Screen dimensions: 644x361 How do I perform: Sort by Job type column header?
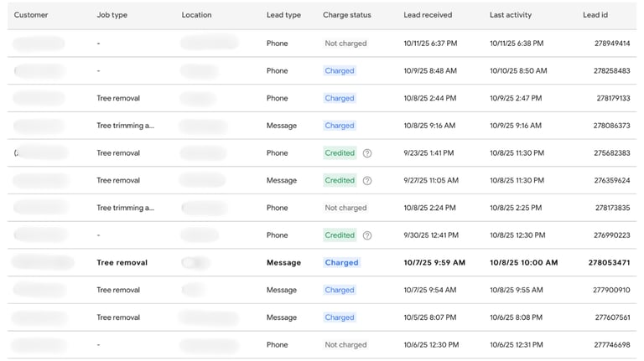click(x=112, y=15)
